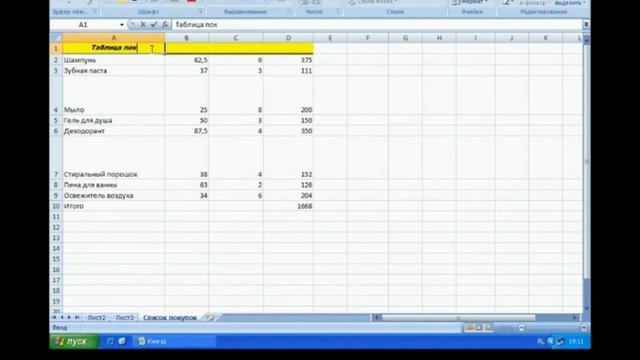Select row header 15
Image resolution: width=640 pixels, height=360 pixels.
(56, 259)
